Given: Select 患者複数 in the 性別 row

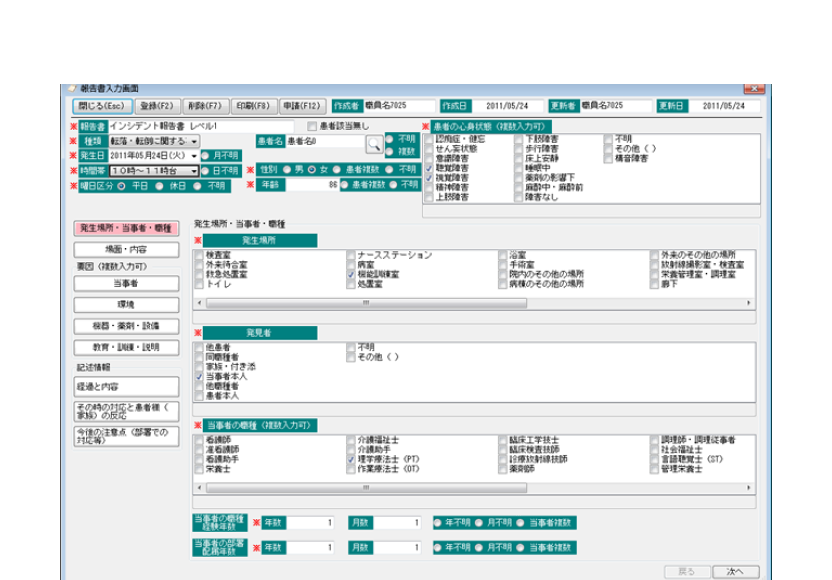Looking at the screenshot, I should [x=336, y=170].
